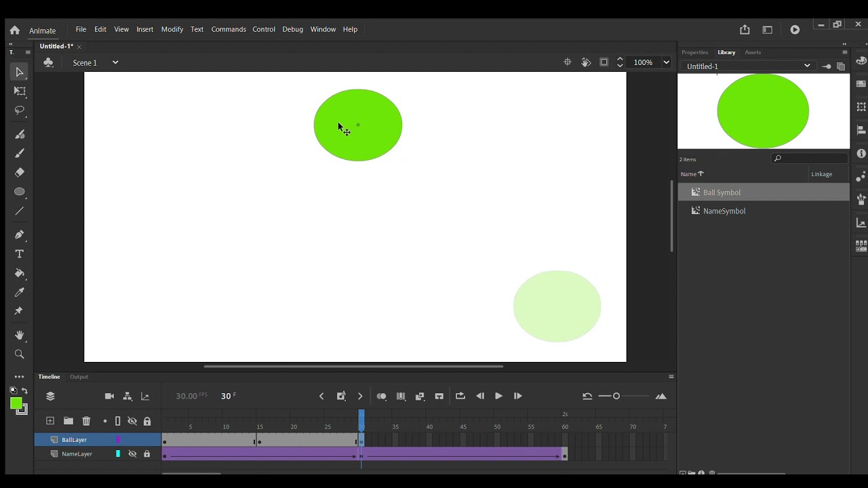Image resolution: width=868 pixels, height=488 pixels.
Task: Create a new layer folder
Action: pyautogui.click(x=68, y=421)
